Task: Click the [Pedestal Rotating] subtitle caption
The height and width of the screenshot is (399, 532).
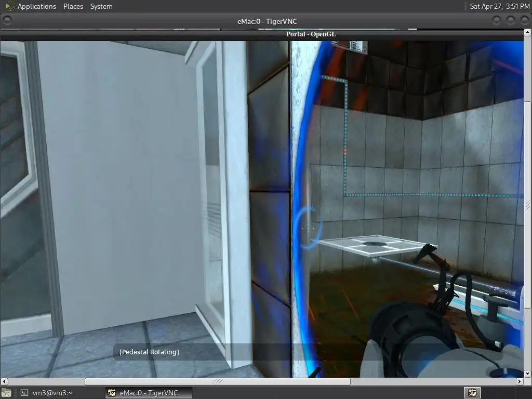Action: (149, 352)
